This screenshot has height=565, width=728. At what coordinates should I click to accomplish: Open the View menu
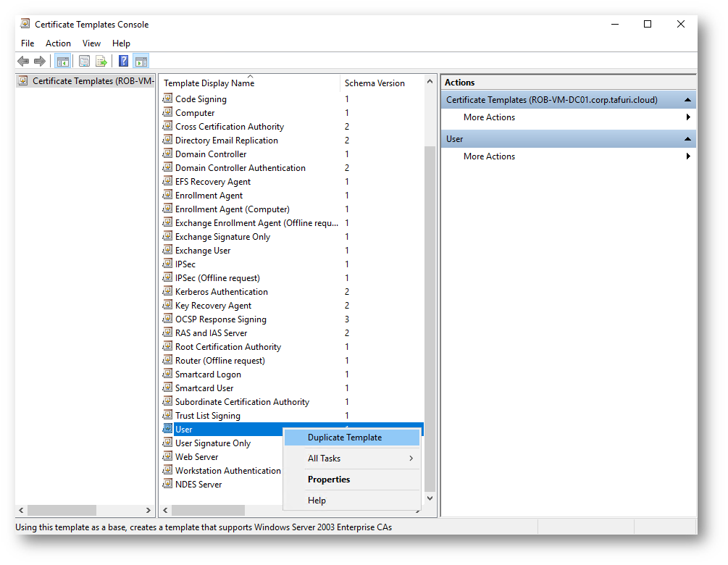(91, 43)
